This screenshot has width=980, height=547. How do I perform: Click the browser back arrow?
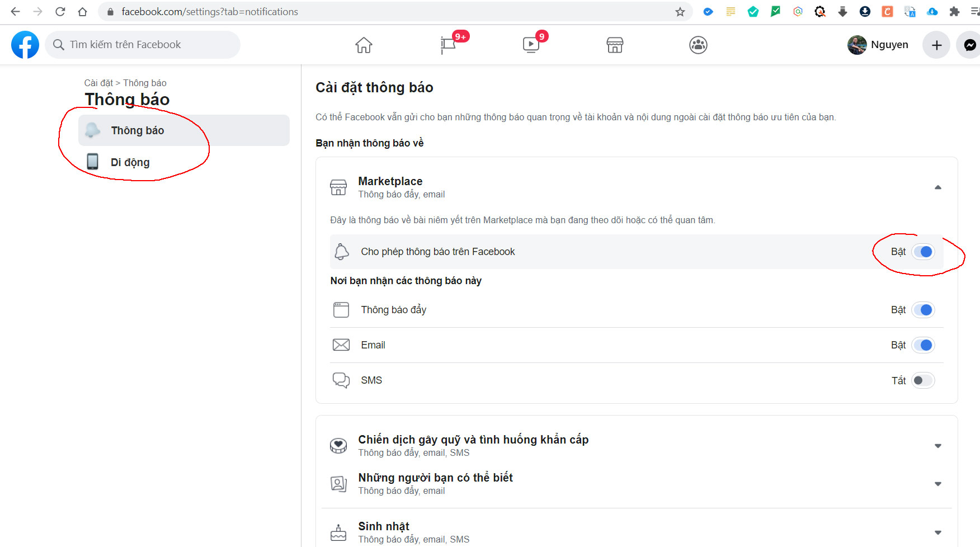(x=15, y=11)
